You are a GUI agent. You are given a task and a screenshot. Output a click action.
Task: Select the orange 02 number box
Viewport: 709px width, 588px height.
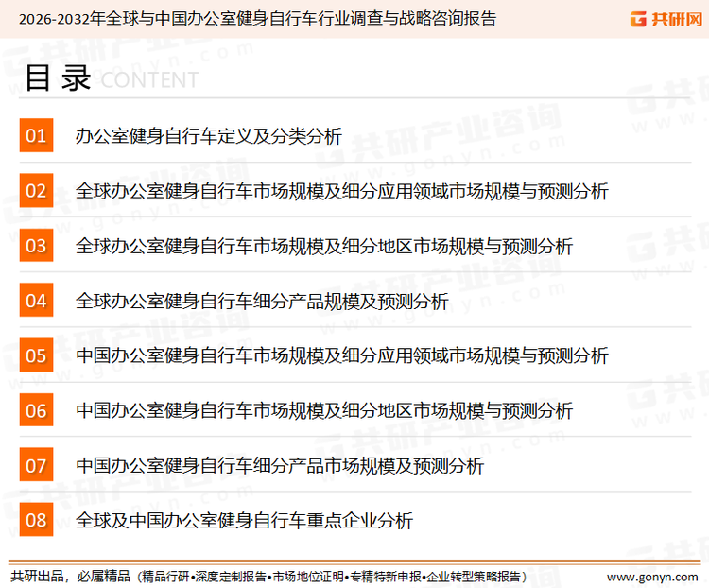(36, 190)
